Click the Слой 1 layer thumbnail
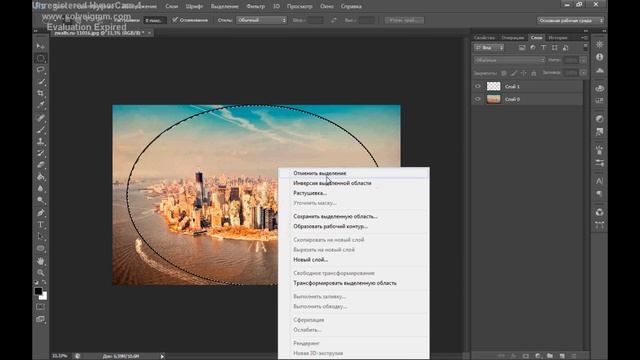This screenshot has width=640, height=360. point(493,87)
